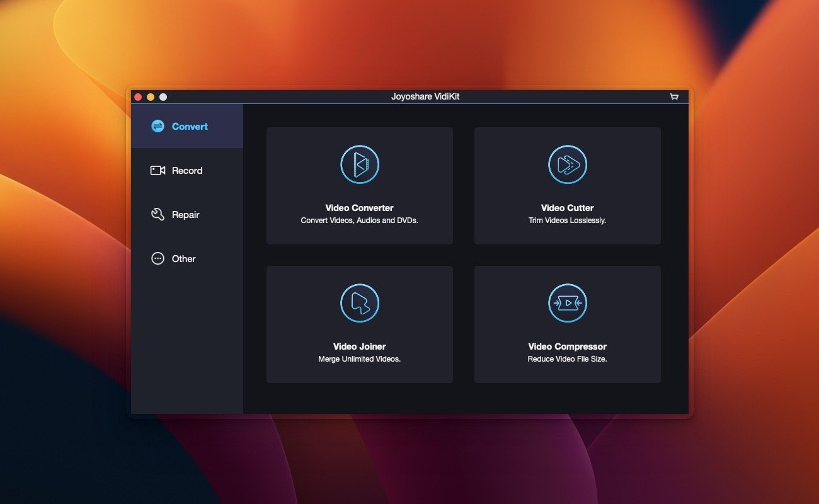Click "Reduce Video File Size." description
The image size is (819, 504).
point(568,359)
